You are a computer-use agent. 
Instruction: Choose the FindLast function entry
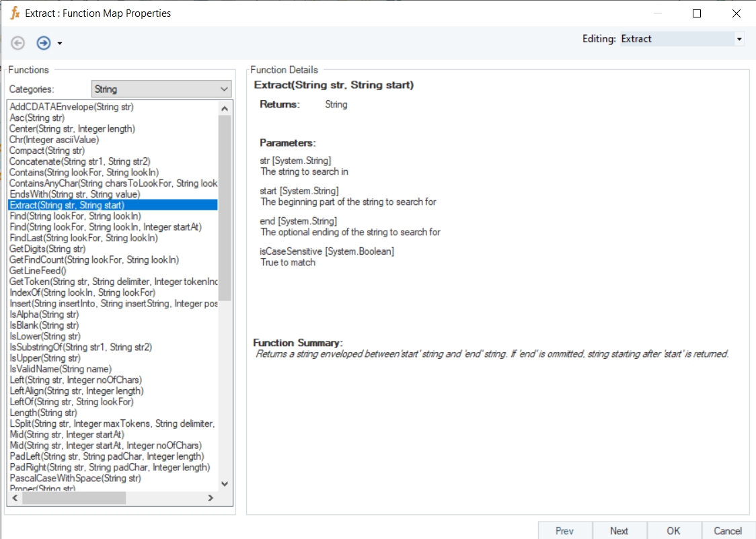point(83,238)
